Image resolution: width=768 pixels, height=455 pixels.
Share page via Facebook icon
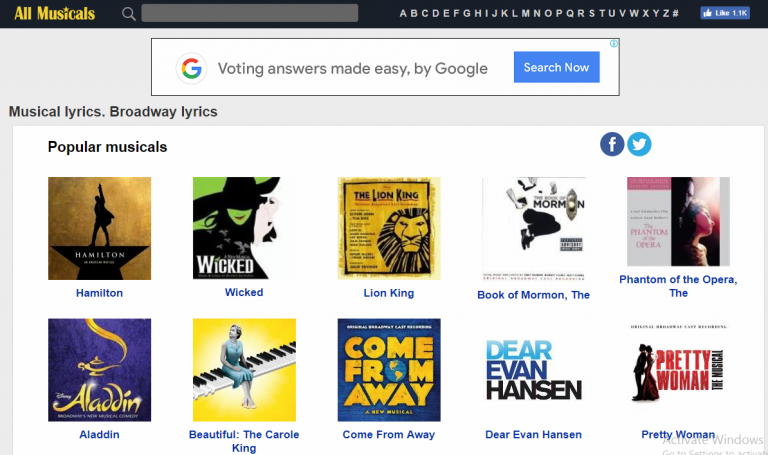coord(612,144)
